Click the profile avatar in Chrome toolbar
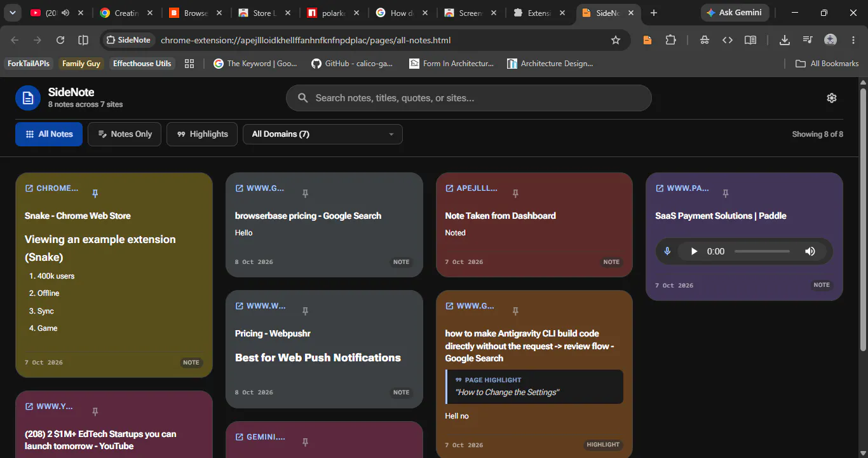The height and width of the screenshot is (458, 868). coord(831,40)
